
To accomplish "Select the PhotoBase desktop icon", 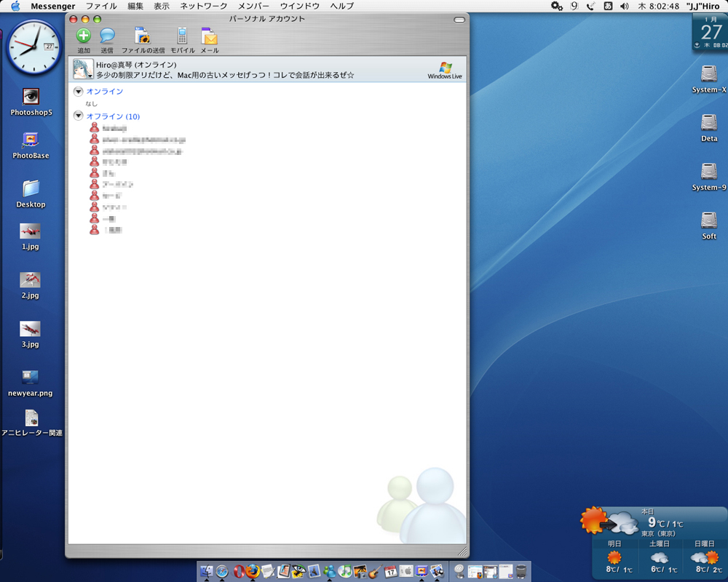I will [31, 140].
